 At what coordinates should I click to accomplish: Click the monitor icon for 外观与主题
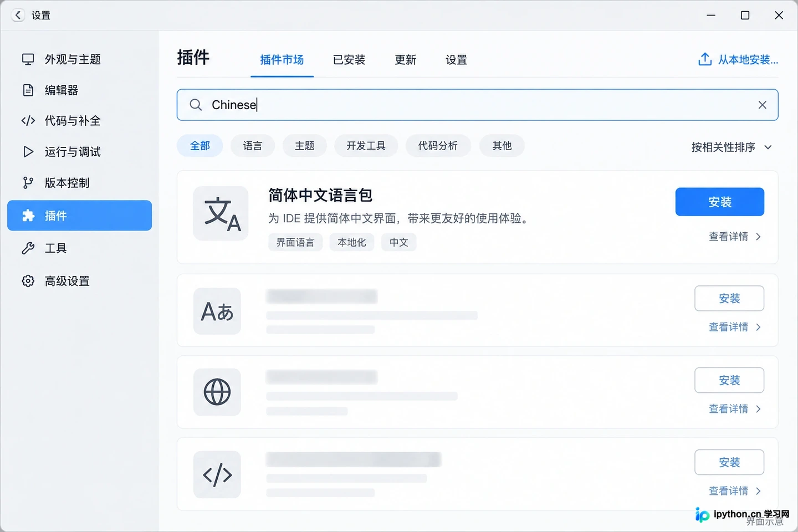pos(28,59)
